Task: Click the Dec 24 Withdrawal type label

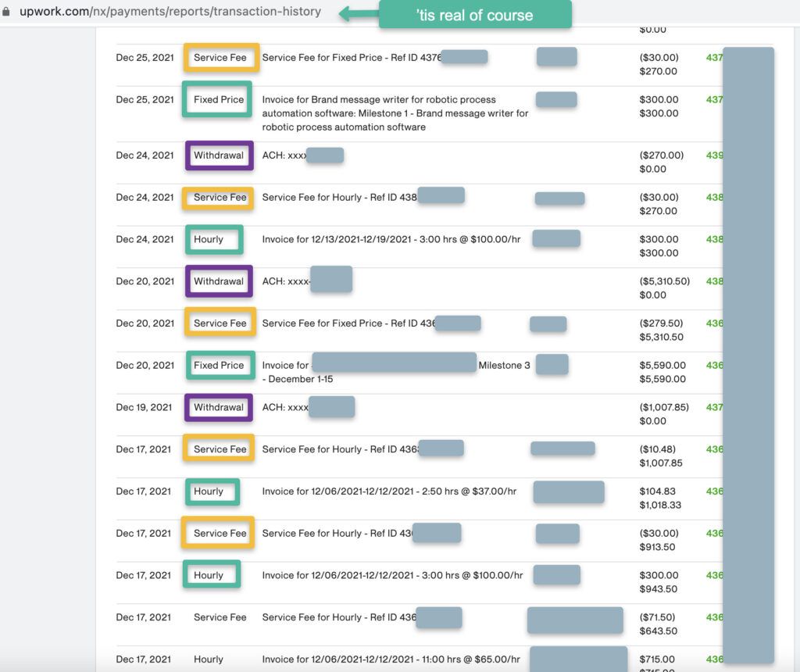Action: [219, 155]
